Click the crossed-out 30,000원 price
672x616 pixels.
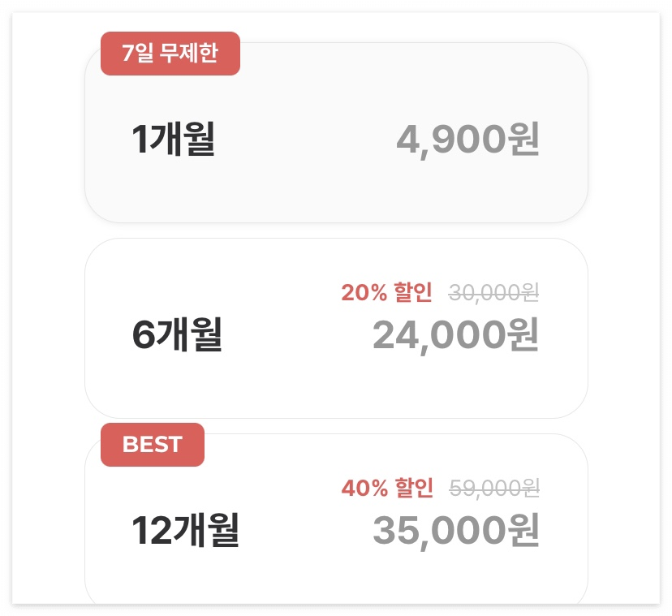(493, 293)
